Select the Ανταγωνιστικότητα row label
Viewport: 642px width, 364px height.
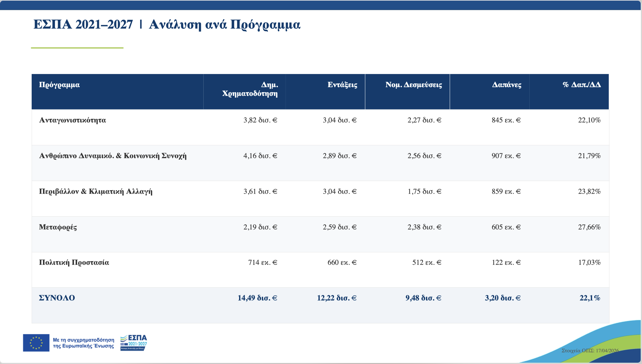tap(72, 120)
